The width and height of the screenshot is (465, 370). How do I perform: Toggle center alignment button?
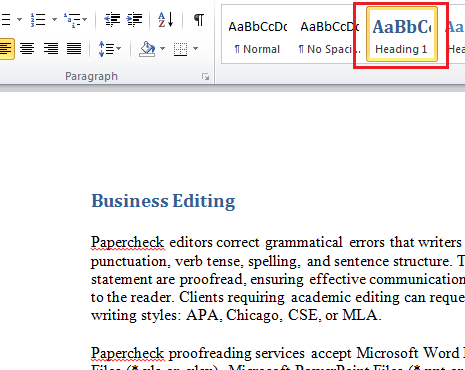click(x=27, y=49)
